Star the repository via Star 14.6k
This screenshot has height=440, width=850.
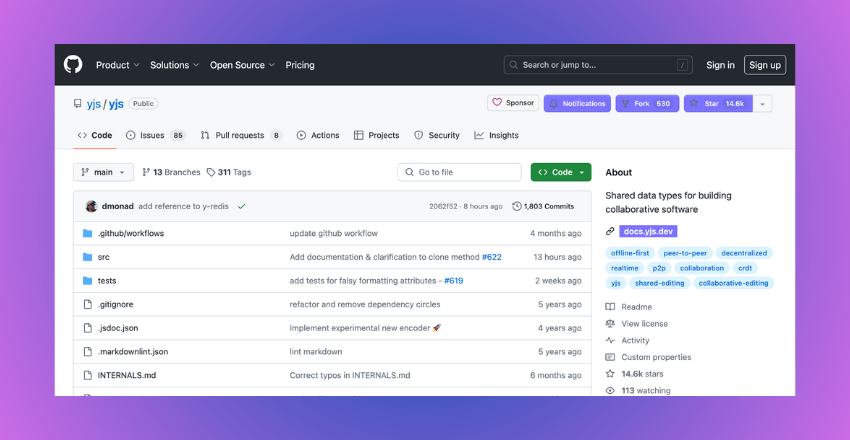pos(718,103)
